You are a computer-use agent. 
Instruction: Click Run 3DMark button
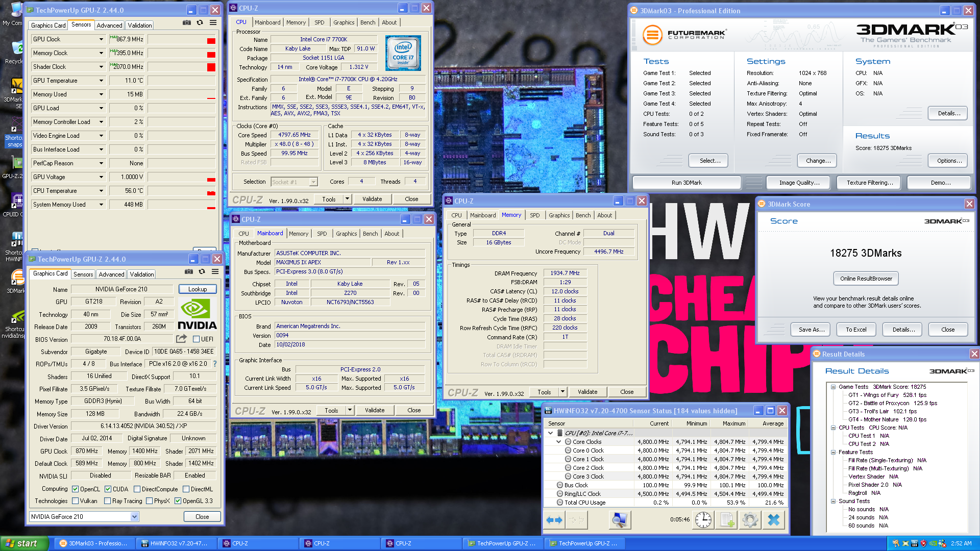click(687, 183)
